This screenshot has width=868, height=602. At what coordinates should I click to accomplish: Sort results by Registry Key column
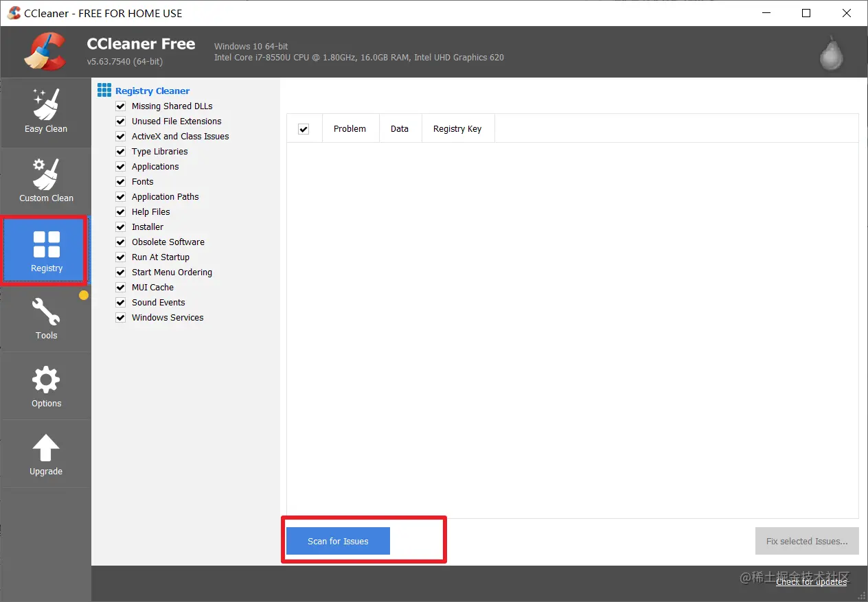click(457, 128)
